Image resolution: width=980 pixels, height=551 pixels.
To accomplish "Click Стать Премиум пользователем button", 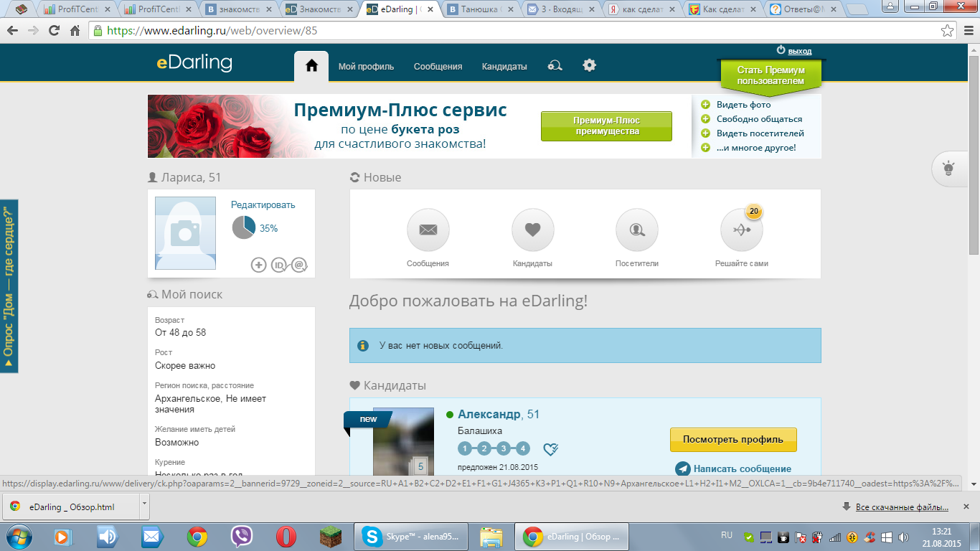I will pyautogui.click(x=771, y=75).
